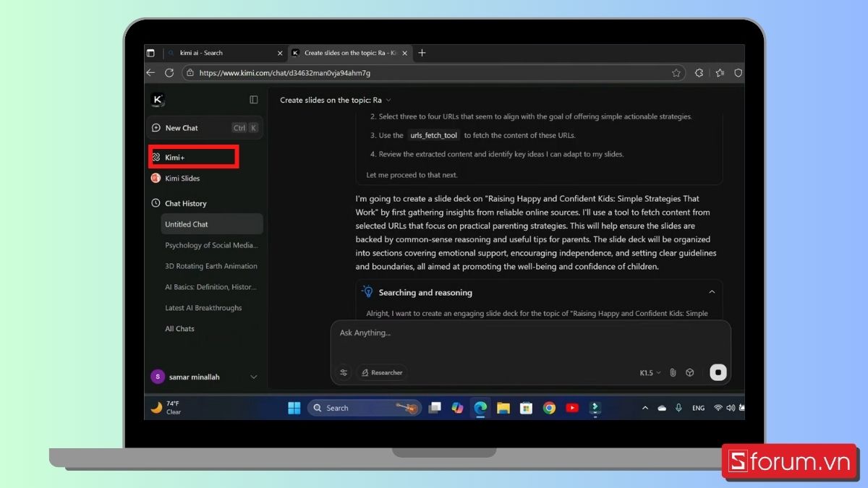Viewport: 868px width, 488px height.
Task: Open File Explorer from the taskbar
Action: (x=503, y=408)
